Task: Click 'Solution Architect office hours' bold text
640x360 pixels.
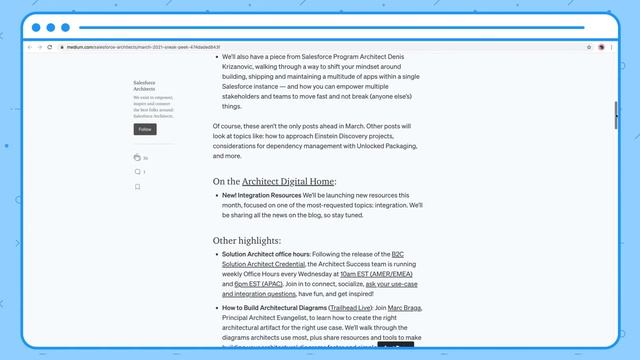Action: (x=266, y=254)
